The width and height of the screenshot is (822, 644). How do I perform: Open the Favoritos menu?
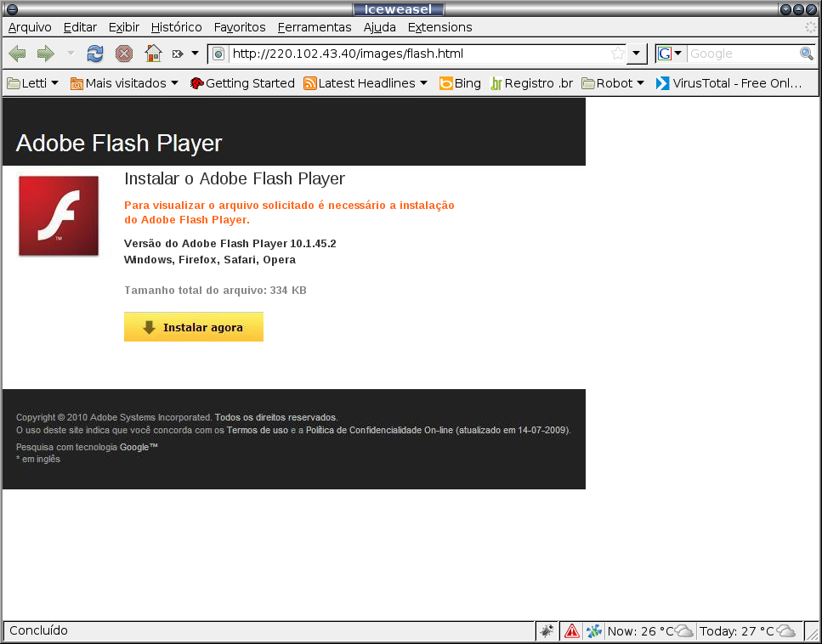tap(240, 27)
